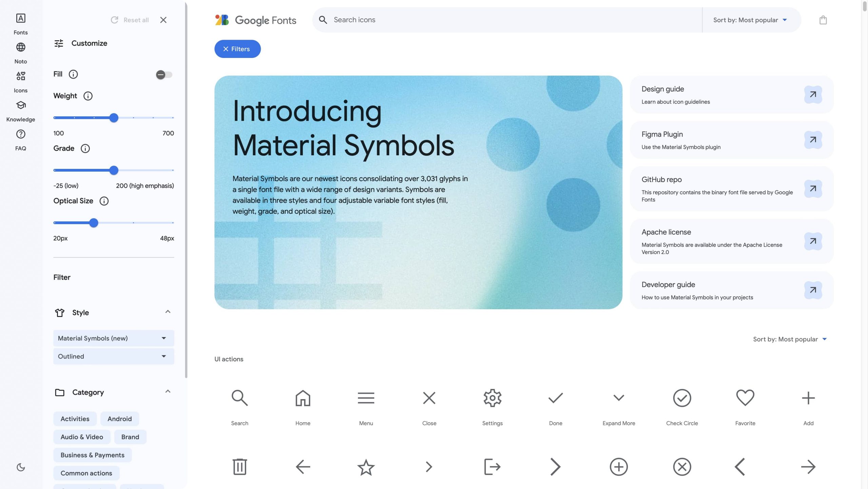Screen dimensions: 868x489
Task: Show Optical Size info icon
Action: pyautogui.click(x=104, y=201)
